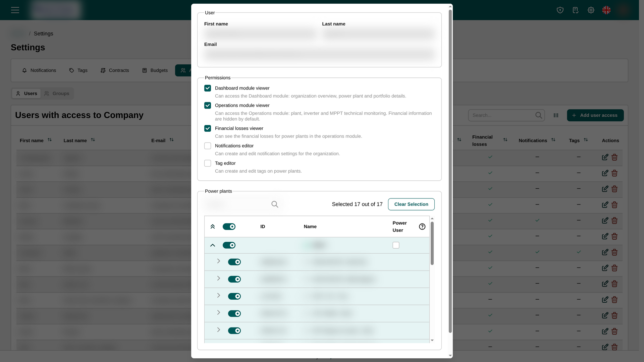
Task: Collapse the top power plant group
Action: (x=213, y=245)
